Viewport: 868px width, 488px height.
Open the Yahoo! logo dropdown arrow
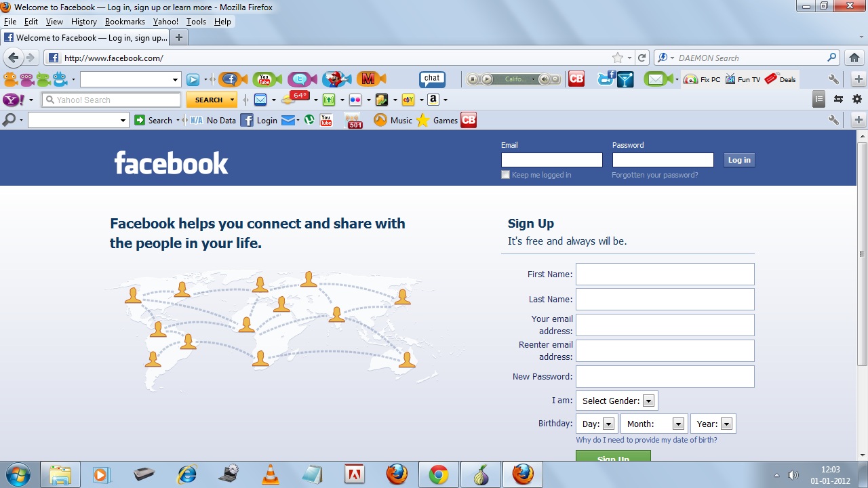[x=31, y=100]
